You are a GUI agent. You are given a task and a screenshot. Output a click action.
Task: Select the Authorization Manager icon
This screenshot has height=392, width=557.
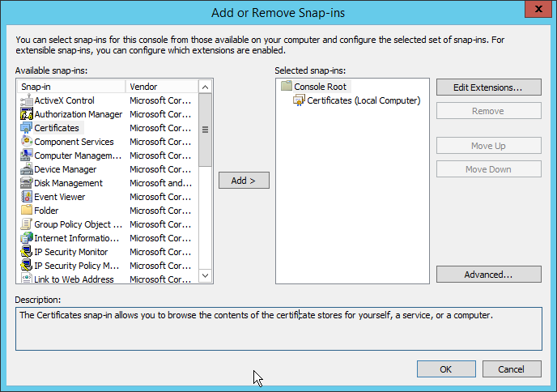[26, 114]
